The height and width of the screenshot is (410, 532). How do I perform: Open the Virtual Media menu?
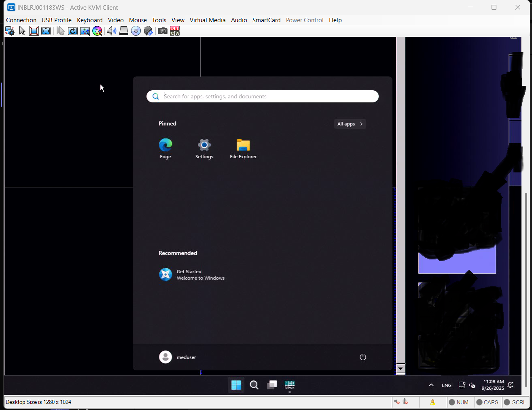[208, 20]
